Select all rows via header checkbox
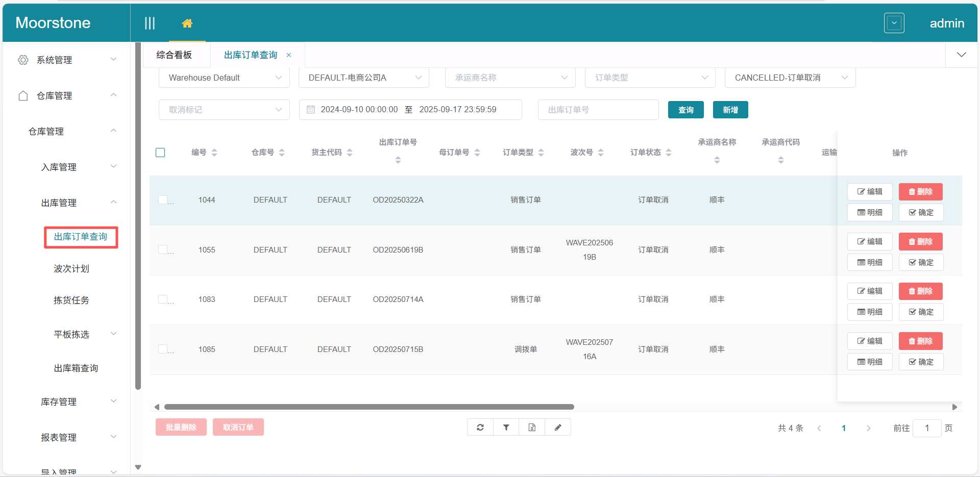This screenshot has width=980, height=477. coord(160,152)
